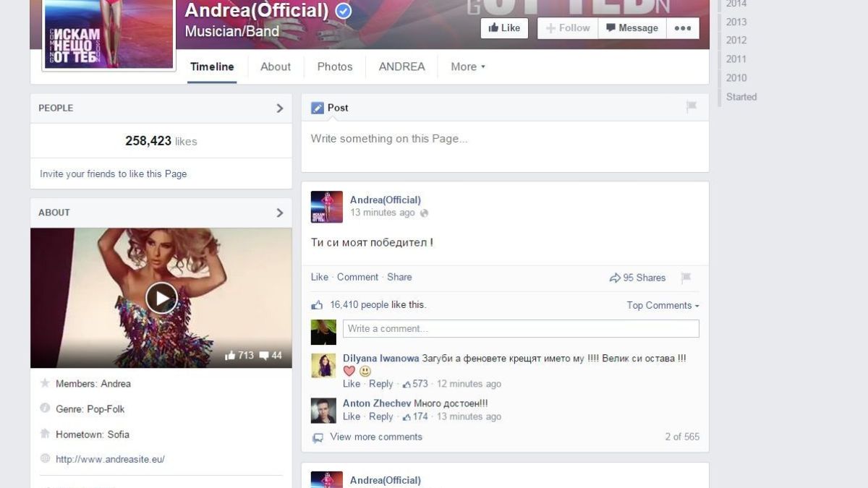Click the thumbs-up icon beside 16,410 people like this
This screenshot has width=868, height=488.
[317, 305]
